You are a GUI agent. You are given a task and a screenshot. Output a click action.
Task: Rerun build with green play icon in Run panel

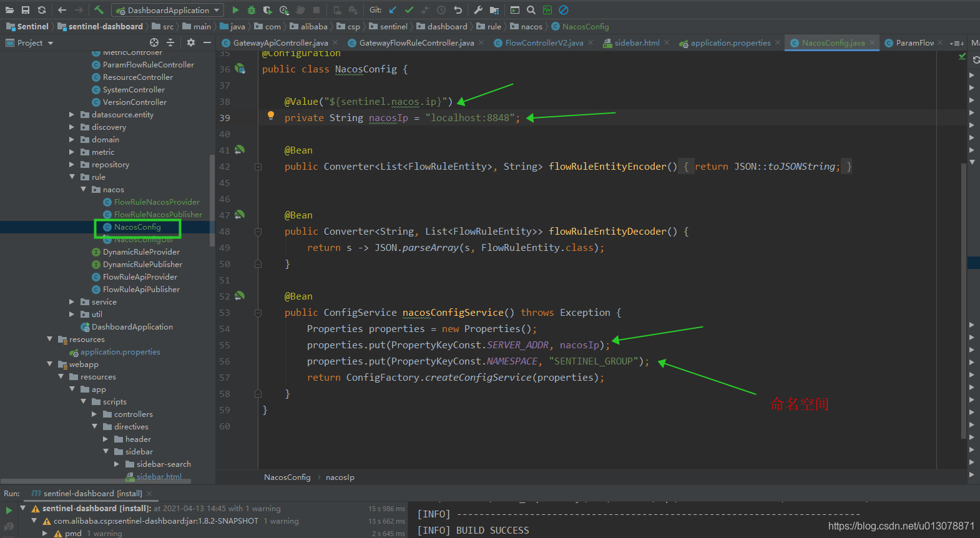pos(9,510)
